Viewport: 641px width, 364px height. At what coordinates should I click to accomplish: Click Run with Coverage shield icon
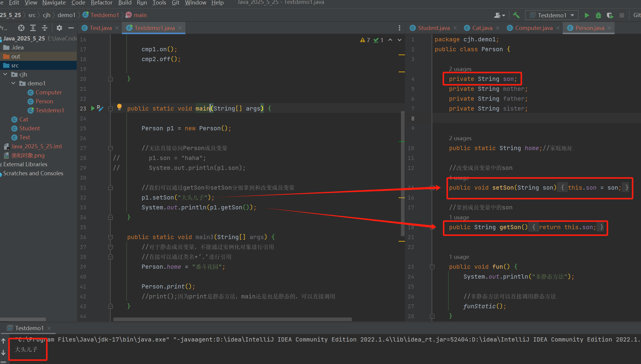[x=610, y=15]
